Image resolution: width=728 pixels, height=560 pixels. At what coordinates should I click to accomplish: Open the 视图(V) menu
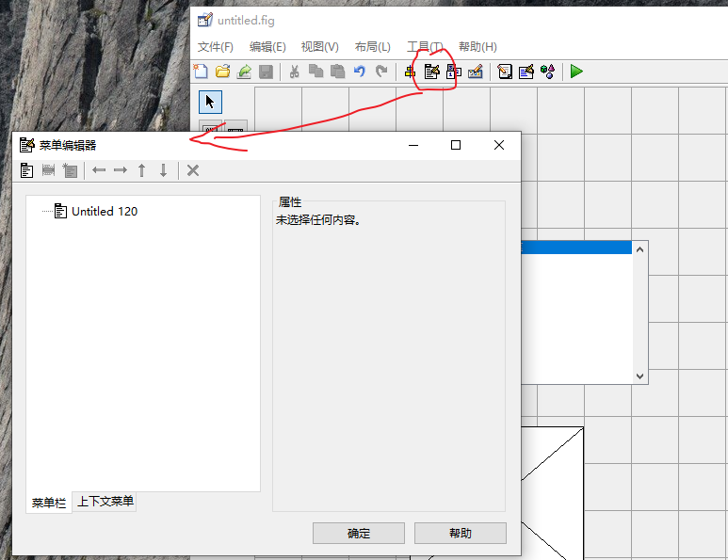point(320,47)
